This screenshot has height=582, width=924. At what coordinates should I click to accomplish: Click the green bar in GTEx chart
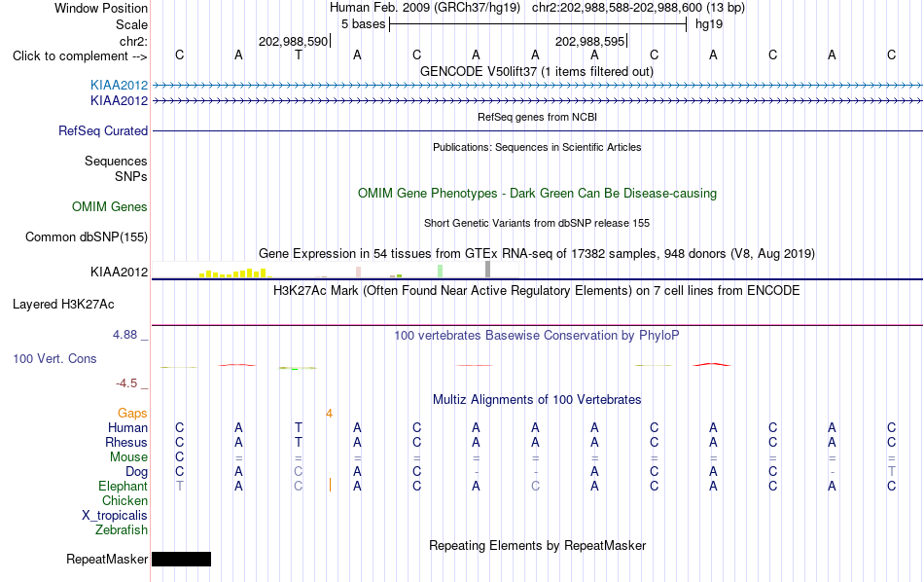coord(441,272)
